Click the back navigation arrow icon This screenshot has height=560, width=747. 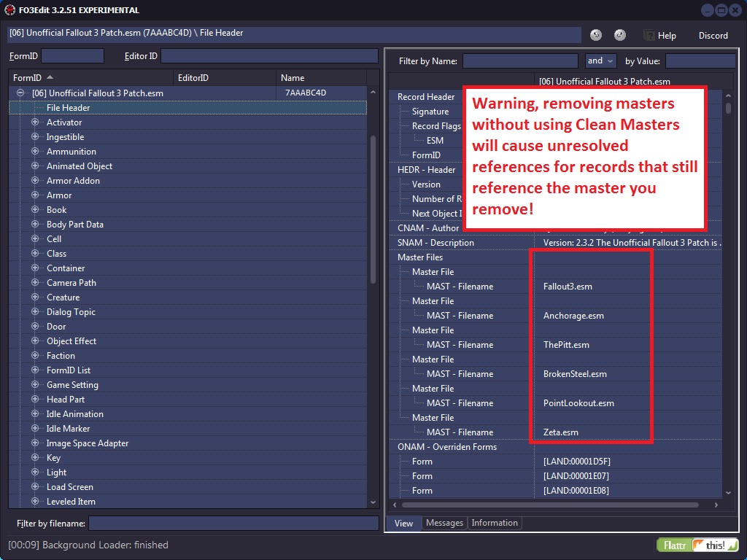596,35
